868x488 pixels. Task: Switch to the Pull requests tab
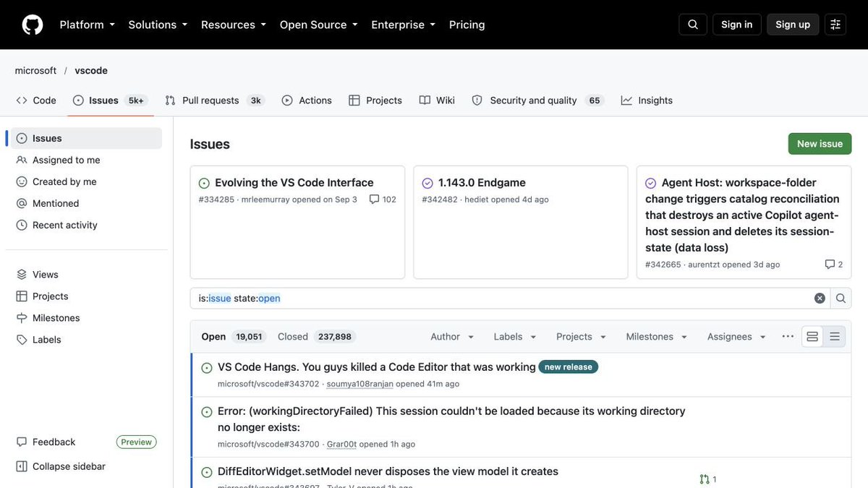tap(213, 100)
